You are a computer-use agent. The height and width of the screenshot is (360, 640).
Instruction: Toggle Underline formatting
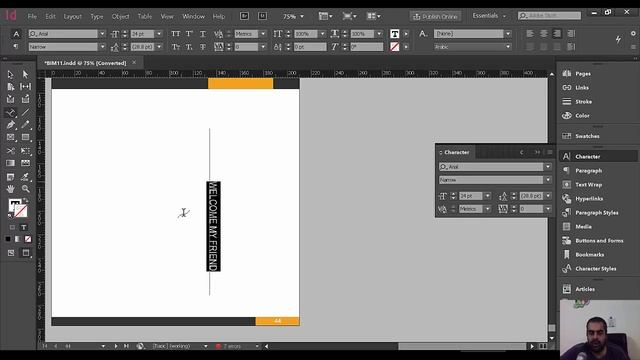203,34
